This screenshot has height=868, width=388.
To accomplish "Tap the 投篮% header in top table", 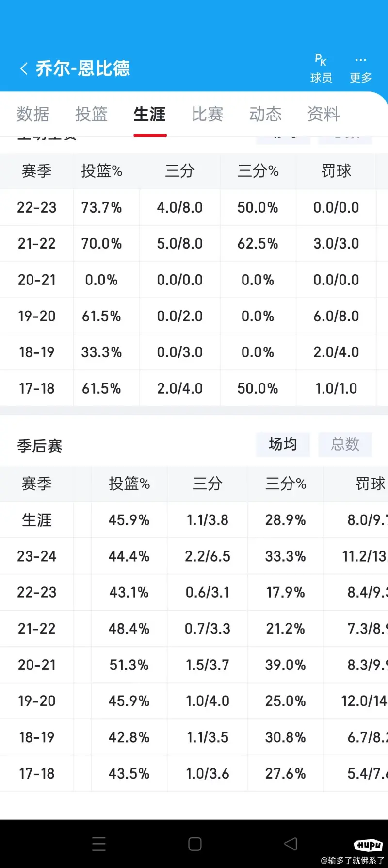I will coord(101,171).
